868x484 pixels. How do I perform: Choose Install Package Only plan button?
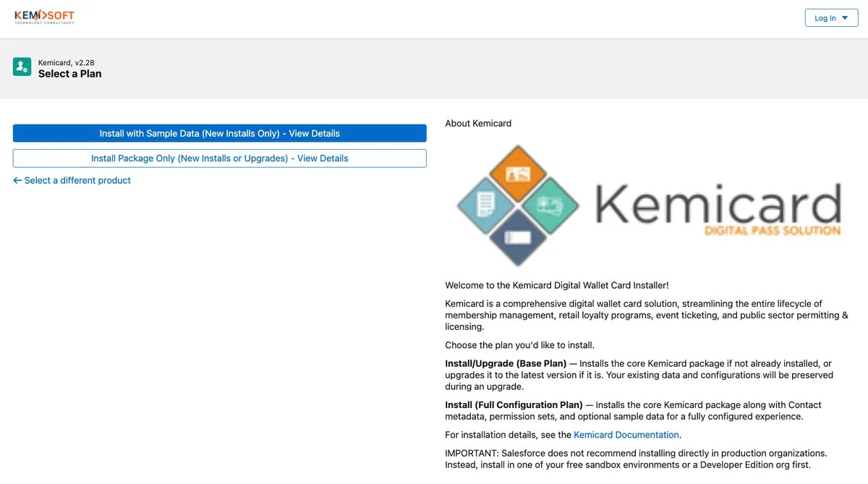click(220, 158)
